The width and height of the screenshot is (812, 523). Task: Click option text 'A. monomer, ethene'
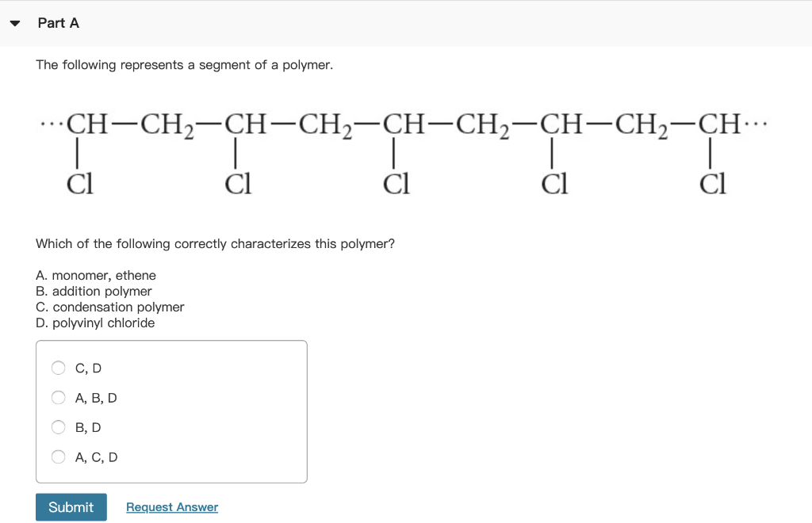click(x=95, y=275)
